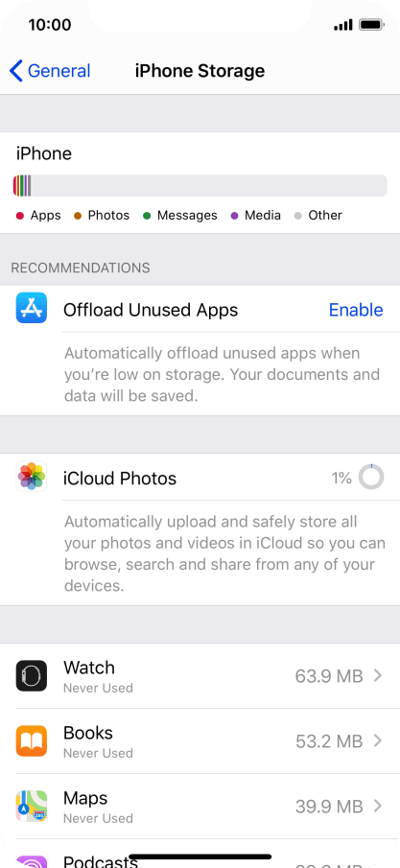Tap the Maps app icon

[x=31, y=806]
